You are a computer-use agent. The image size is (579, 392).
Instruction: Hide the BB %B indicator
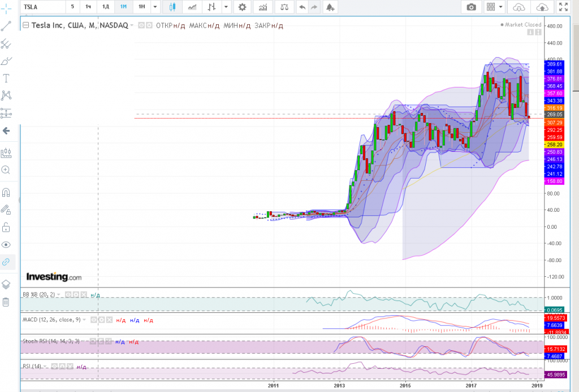pyautogui.click(x=68, y=295)
